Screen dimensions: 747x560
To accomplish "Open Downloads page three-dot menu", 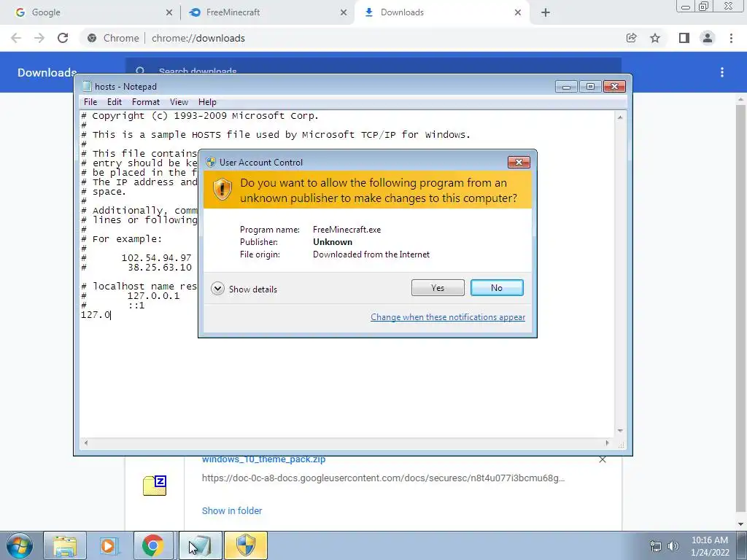I will 722,72.
